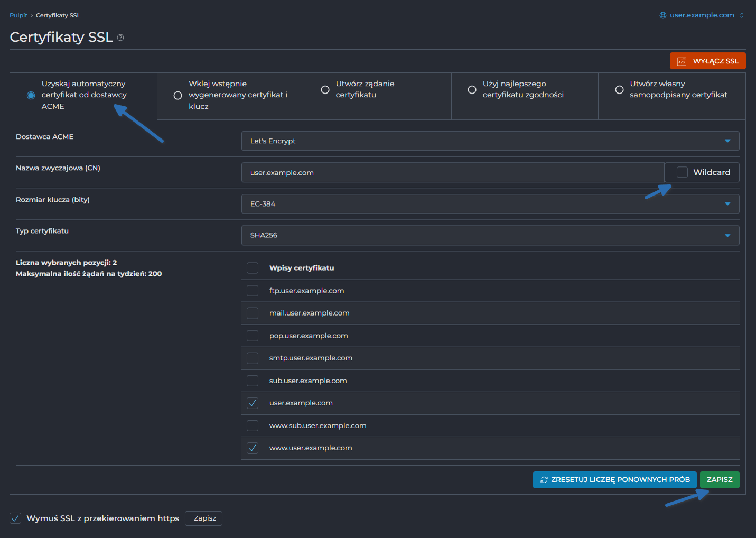Select the Utwórz żądanie certyfikatu option

[x=325, y=90]
